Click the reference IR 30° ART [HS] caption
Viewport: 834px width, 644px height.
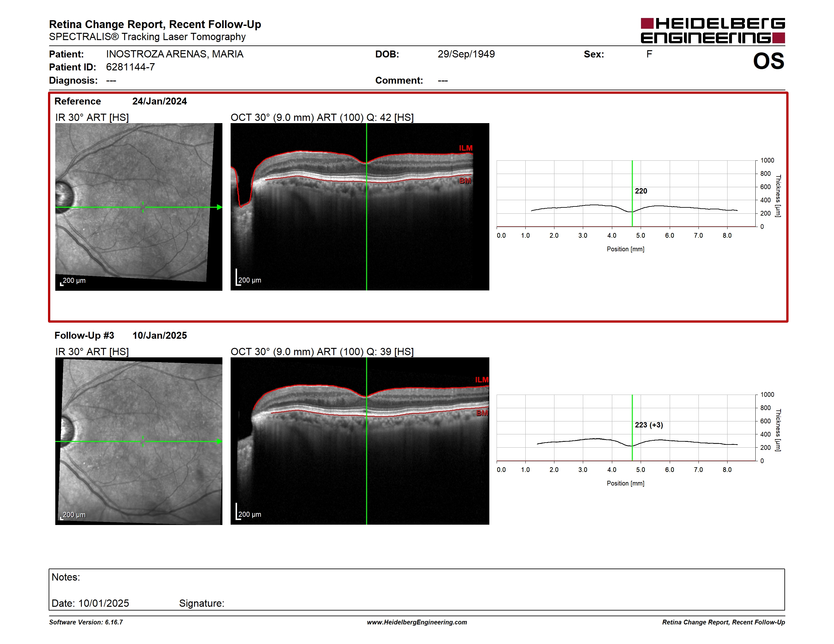(92, 117)
